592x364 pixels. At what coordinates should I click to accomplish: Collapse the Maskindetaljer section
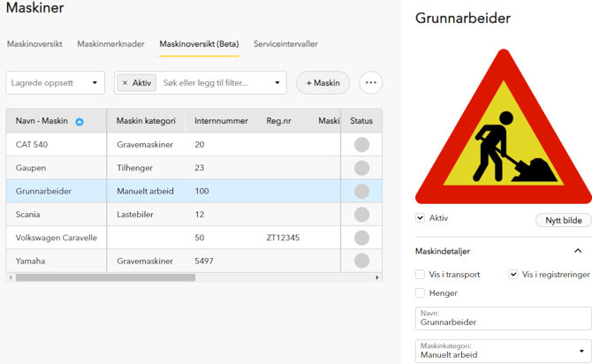[578, 252]
